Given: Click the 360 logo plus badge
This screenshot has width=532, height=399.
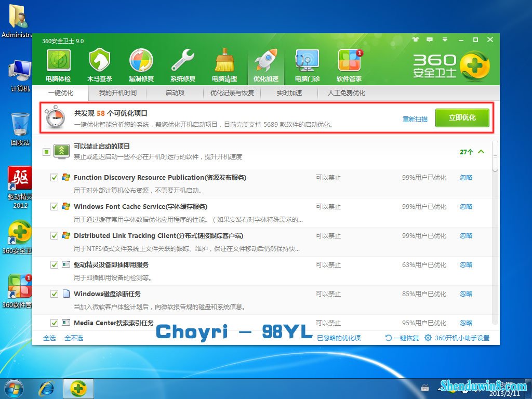Looking at the screenshot, I should (x=475, y=66).
